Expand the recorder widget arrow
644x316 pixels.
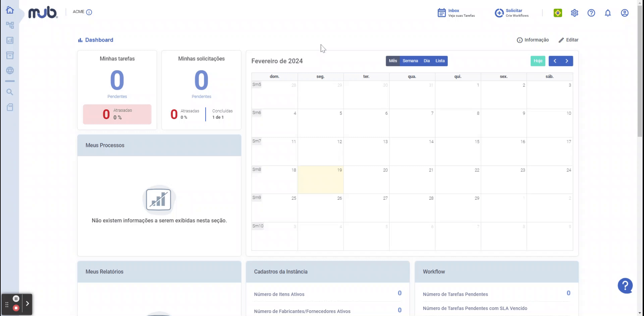tap(28, 304)
